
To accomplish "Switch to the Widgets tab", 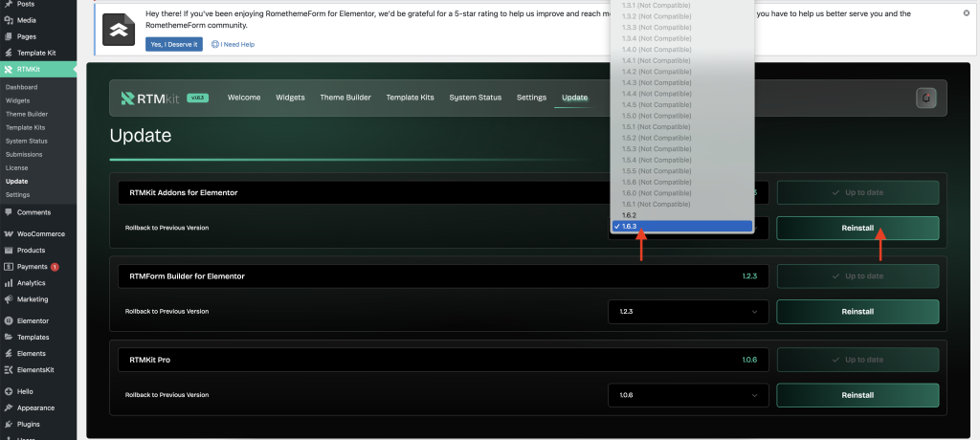I will (290, 98).
